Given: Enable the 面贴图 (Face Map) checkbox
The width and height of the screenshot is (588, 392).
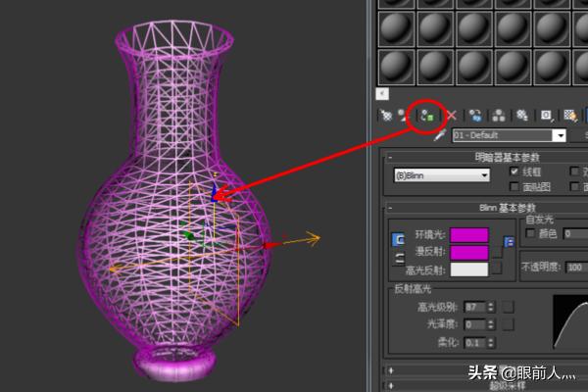Looking at the screenshot, I should pos(515,186).
